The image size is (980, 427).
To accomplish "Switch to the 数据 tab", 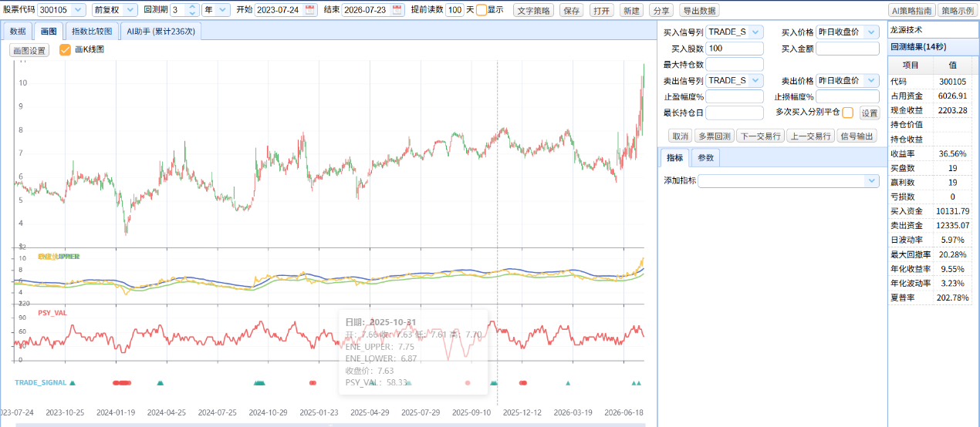I will (19, 32).
